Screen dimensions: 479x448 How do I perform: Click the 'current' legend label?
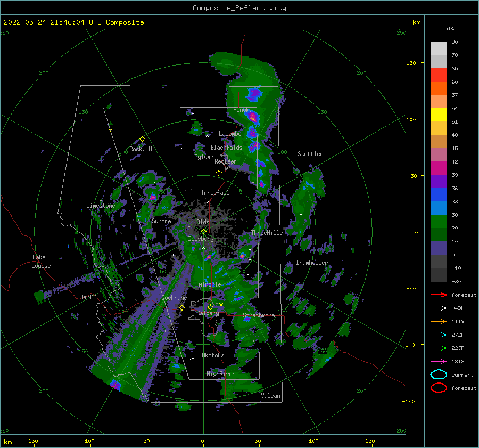click(463, 374)
